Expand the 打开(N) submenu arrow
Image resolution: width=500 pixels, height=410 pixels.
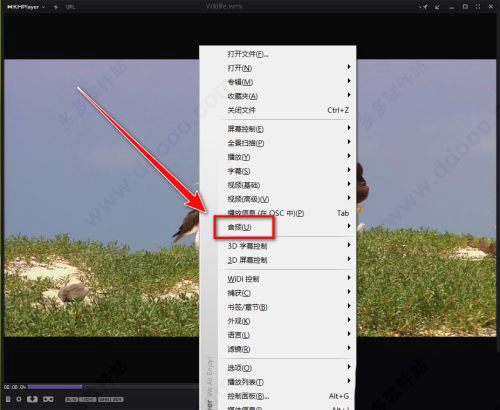pyautogui.click(x=349, y=67)
